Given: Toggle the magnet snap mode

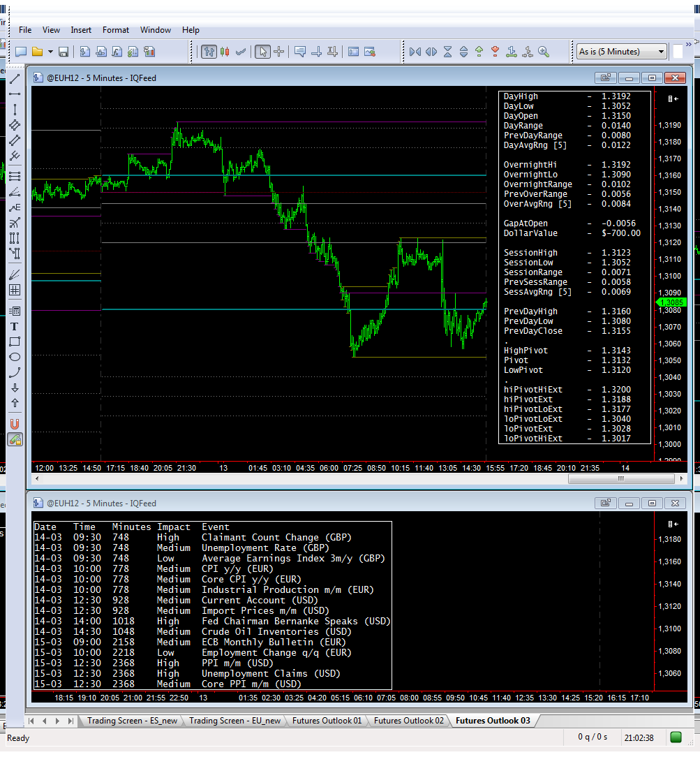Looking at the screenshot, I should click(15, 425).
